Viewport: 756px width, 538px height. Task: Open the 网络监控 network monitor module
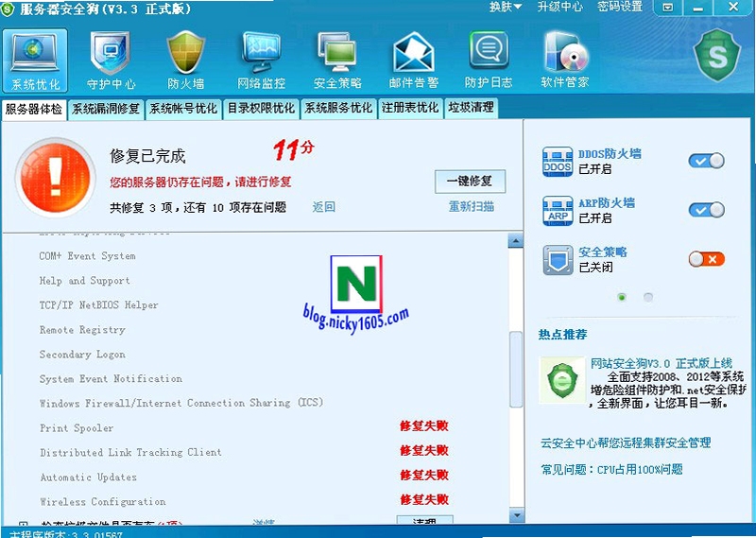pos(262,61)
